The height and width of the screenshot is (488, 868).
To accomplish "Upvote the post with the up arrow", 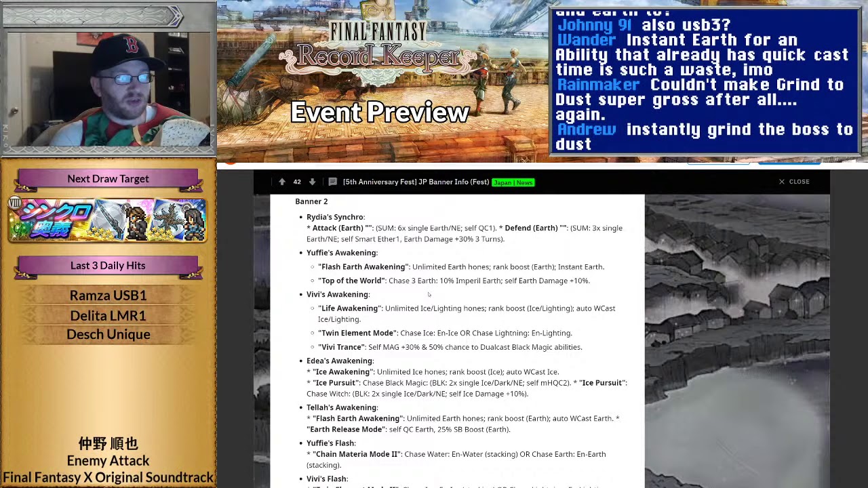I will click(x=282, y=182).
